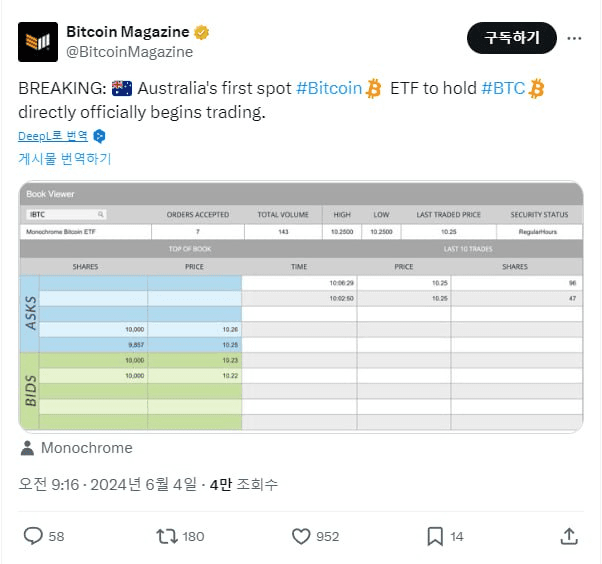Open the three-dot more options menu
This screenshot has height=564, width=602.
[x=574, y=38]
